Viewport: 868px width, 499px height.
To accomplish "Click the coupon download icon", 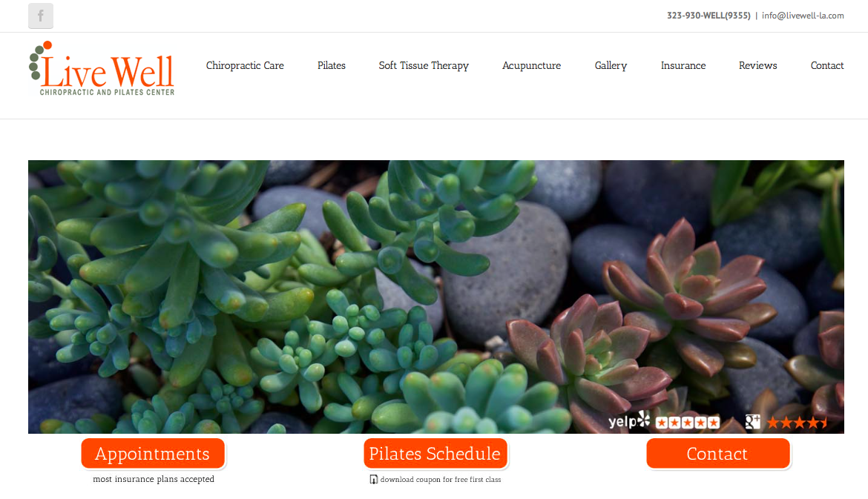I will tap(374, 480).
